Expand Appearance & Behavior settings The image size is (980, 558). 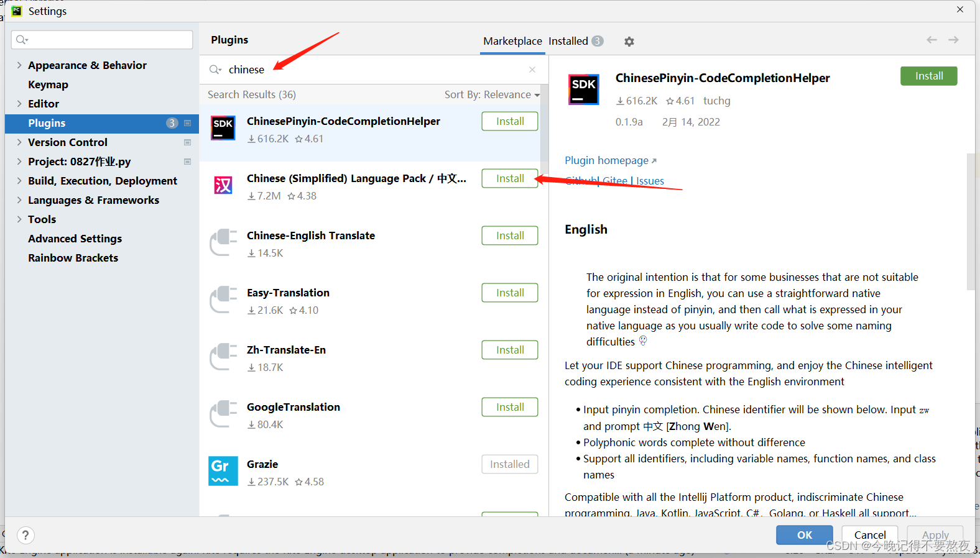tap(19, 65)
